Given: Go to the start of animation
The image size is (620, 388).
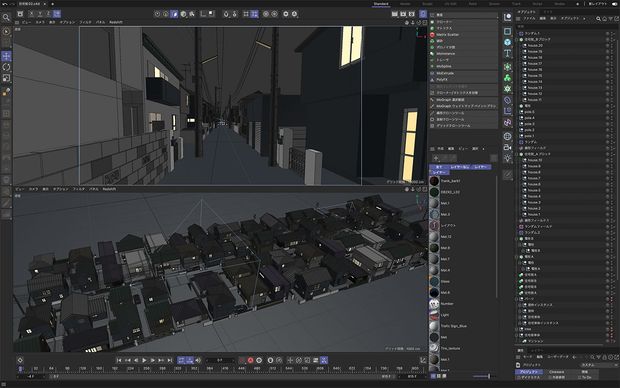Looking at the screenshot, I should (119, 360).
